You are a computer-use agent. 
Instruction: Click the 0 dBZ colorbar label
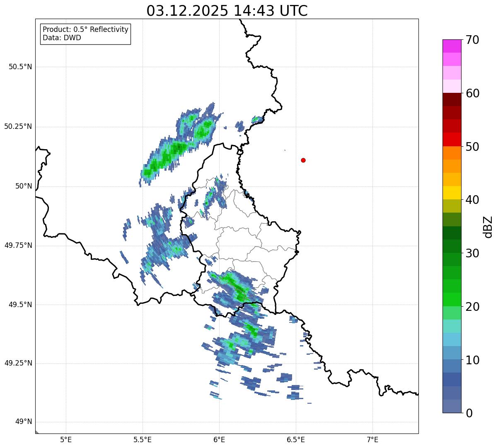coord(469,413)
